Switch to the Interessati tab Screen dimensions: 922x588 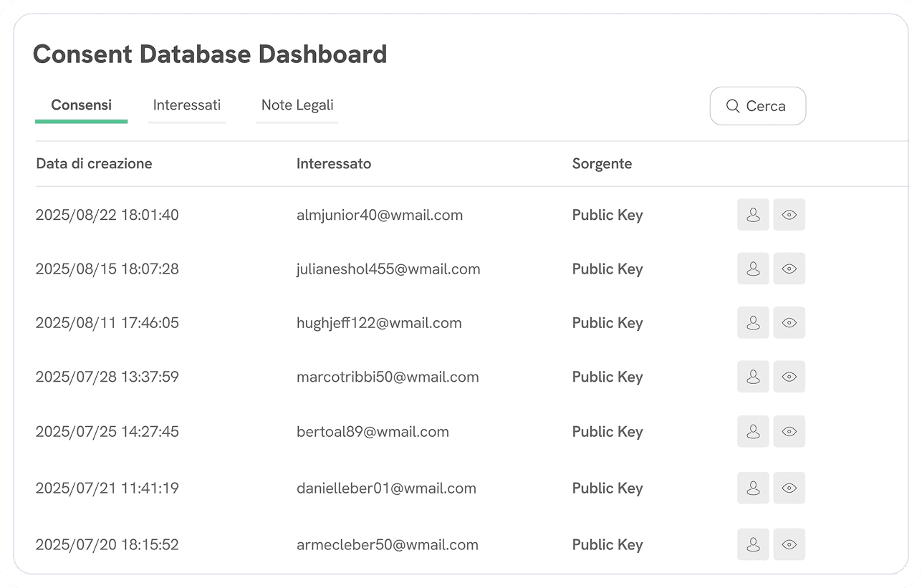click(x=187, y=105)
